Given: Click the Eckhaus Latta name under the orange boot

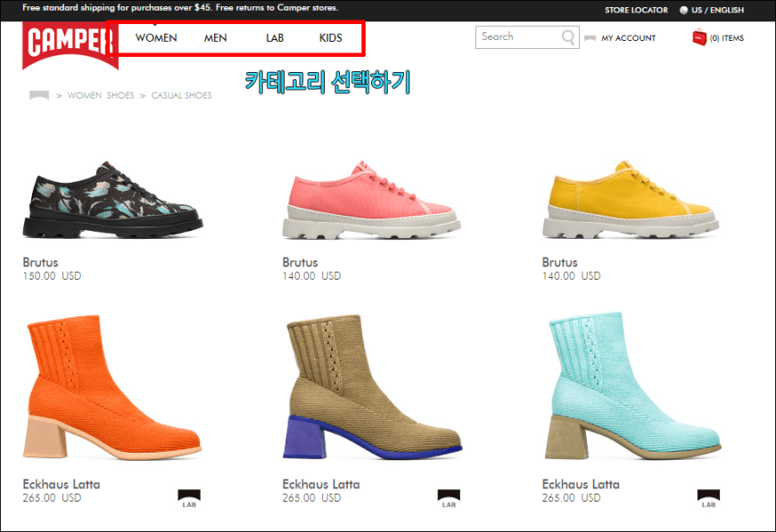Looking at the screenshot, I should click(x=62, y=485).
